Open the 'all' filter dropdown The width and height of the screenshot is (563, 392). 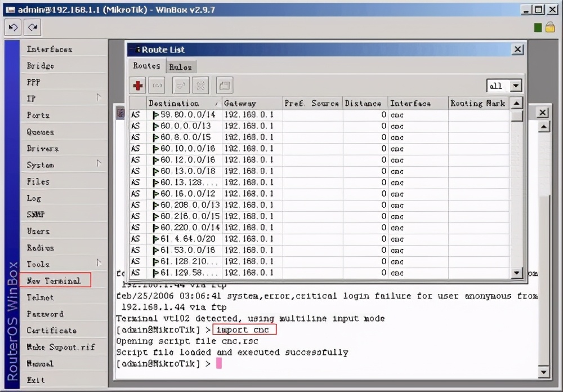pyautogui.click(x=516, y=86)
